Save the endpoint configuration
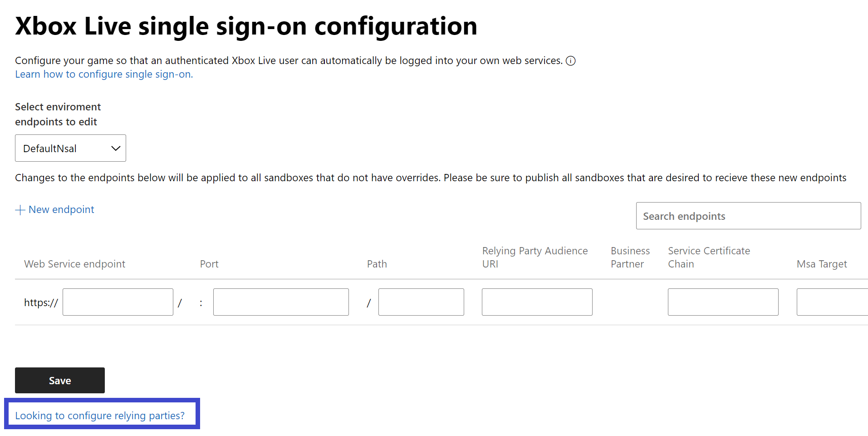Viewport: 868px width, 436px height. pyautogui.click(x=60, y=381)
